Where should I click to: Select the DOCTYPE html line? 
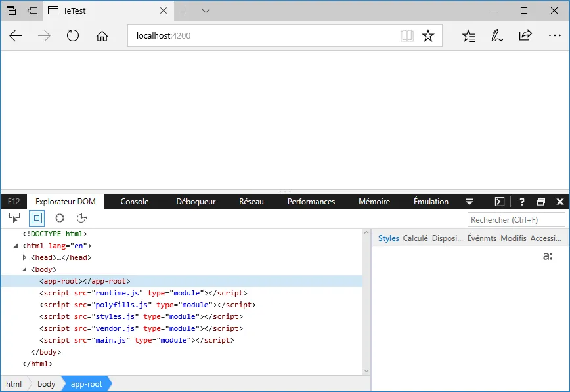pos(55,234)
